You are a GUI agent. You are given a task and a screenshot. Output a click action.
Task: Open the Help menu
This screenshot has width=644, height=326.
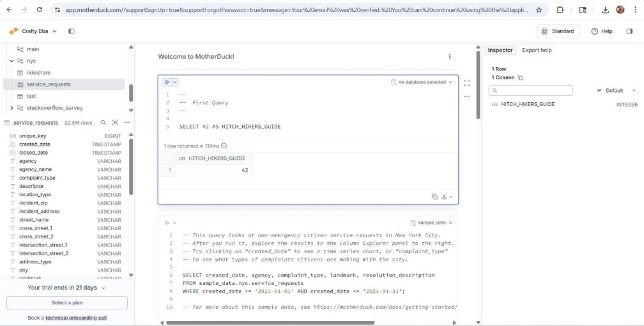point(602,31)
